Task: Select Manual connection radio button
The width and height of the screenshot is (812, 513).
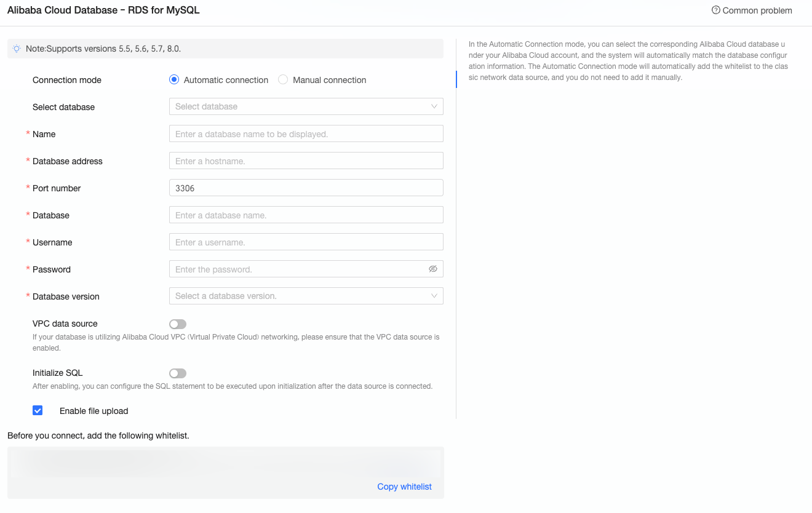Action: 283,80
